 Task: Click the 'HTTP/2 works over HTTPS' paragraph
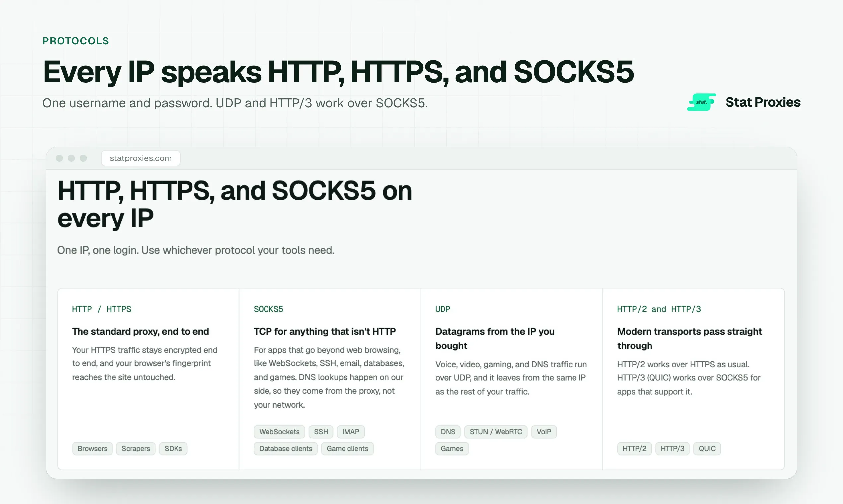[x=689, y=378]
